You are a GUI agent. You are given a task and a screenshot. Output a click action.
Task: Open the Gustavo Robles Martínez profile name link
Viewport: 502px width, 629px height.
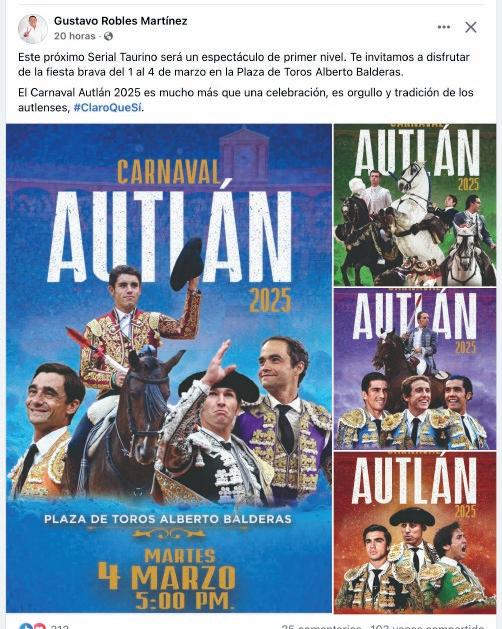point(120,21)
